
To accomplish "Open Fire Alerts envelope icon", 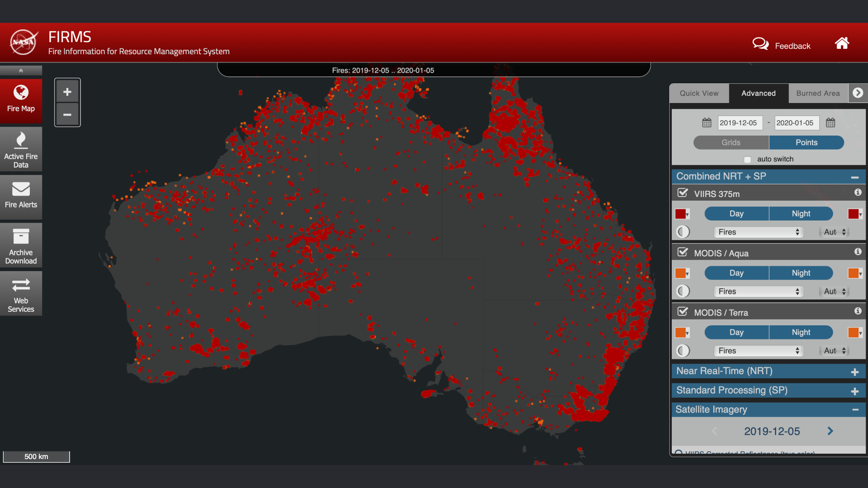I will (21, 189).
